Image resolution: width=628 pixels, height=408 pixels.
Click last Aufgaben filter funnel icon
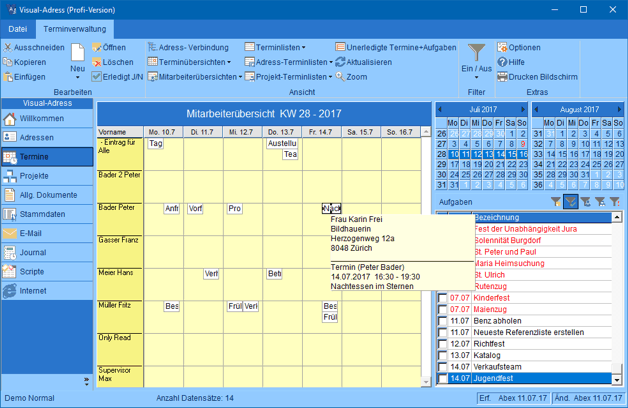[614, 202]
